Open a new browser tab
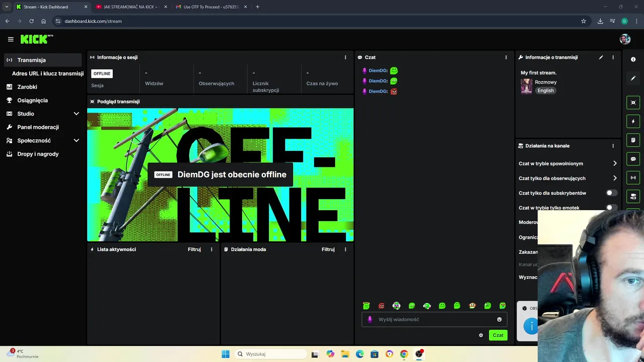The height and width of the screenshot is (362, 644). [258, 7]
